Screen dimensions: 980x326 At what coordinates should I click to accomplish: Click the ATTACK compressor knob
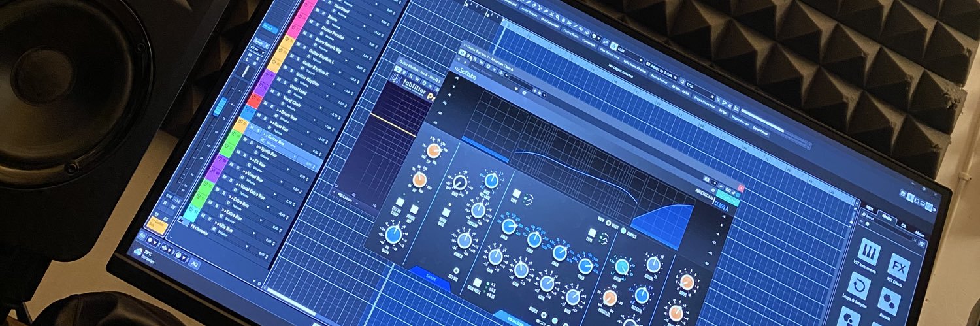(x=654, y=265)
